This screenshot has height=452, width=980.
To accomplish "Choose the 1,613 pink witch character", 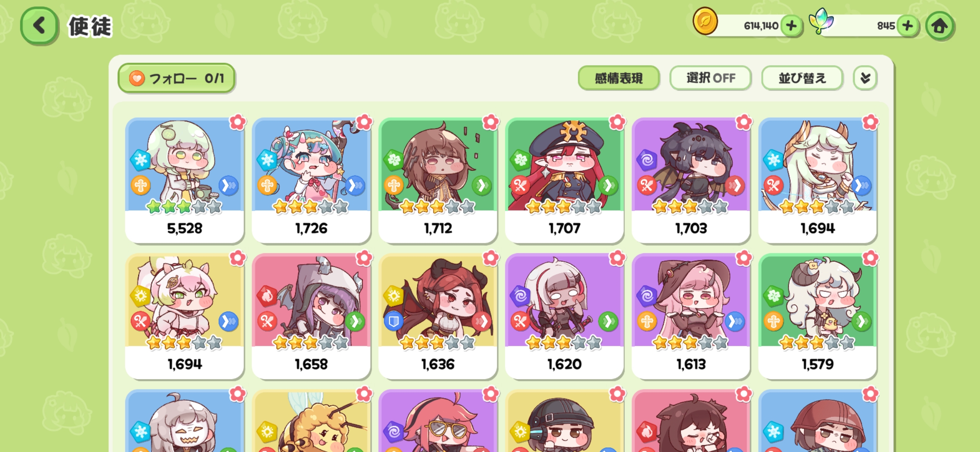I will point(691,316).
